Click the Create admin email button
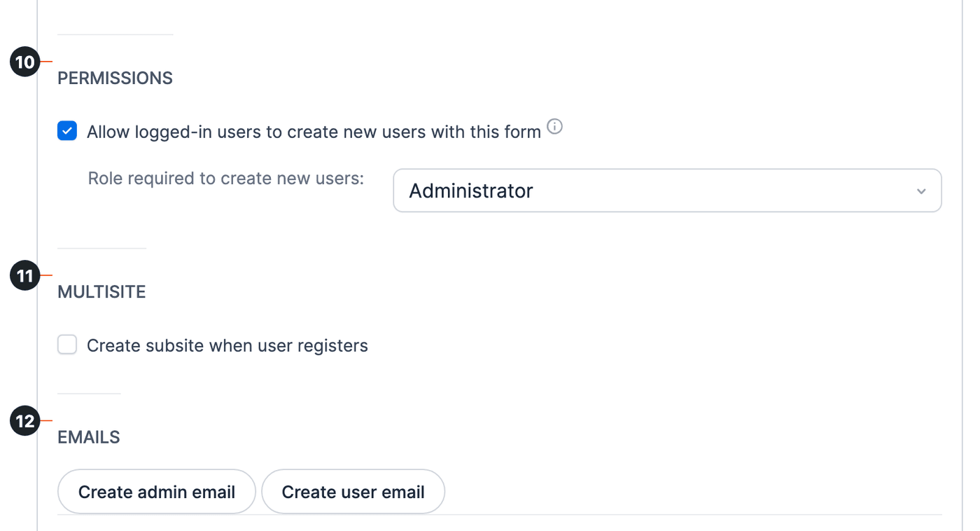 157,492
